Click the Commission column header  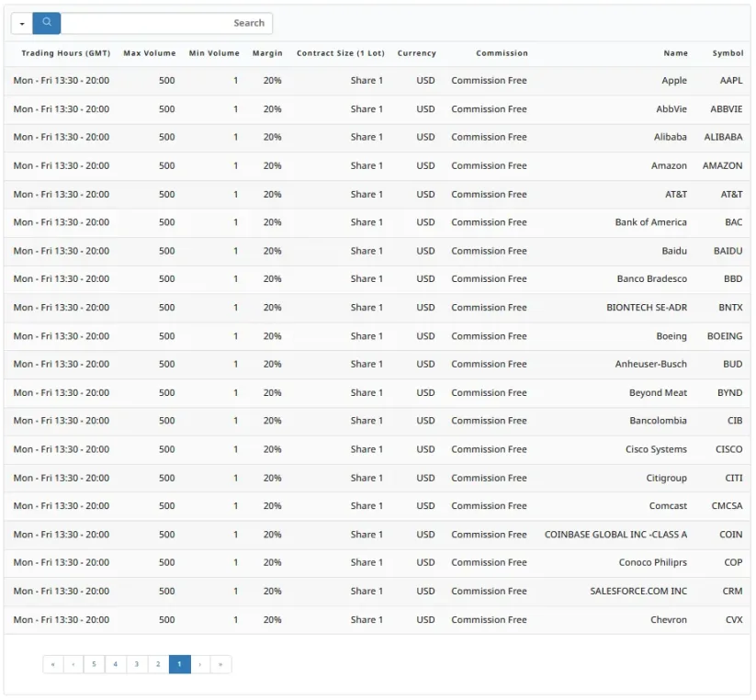[502, 53]
